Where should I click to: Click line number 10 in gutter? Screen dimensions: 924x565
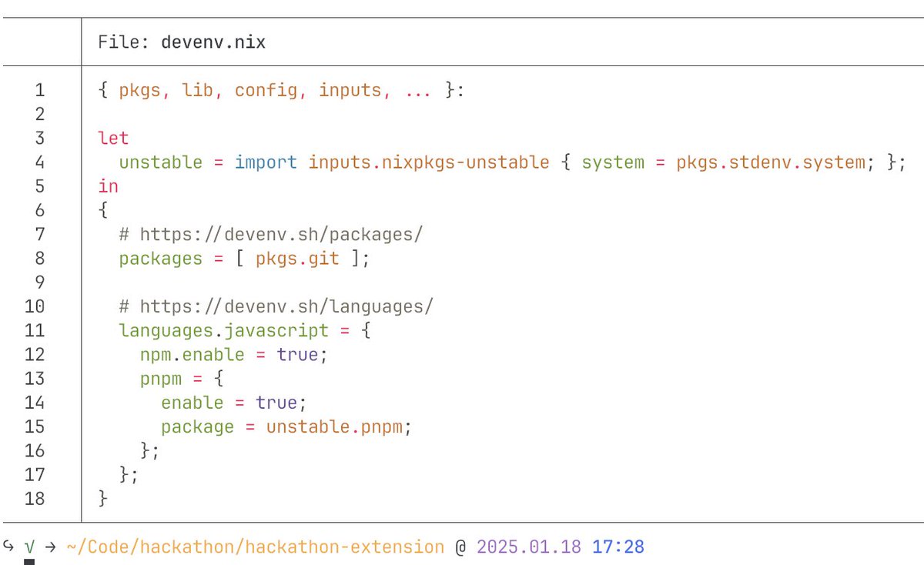[x=35, y=306]
